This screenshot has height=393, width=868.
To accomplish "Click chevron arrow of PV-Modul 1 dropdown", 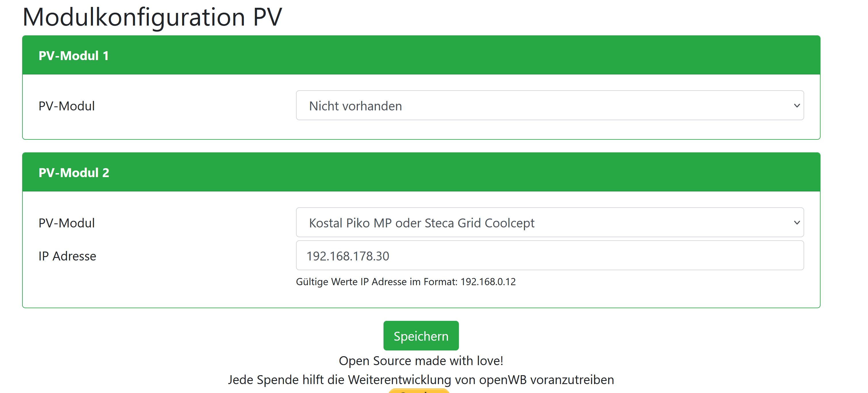I will pyautogui.click(x=797, y=106).
